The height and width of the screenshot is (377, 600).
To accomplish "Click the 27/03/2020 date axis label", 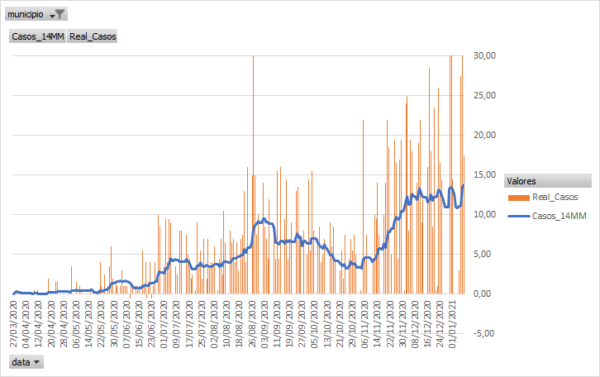I will click(14, 324).
